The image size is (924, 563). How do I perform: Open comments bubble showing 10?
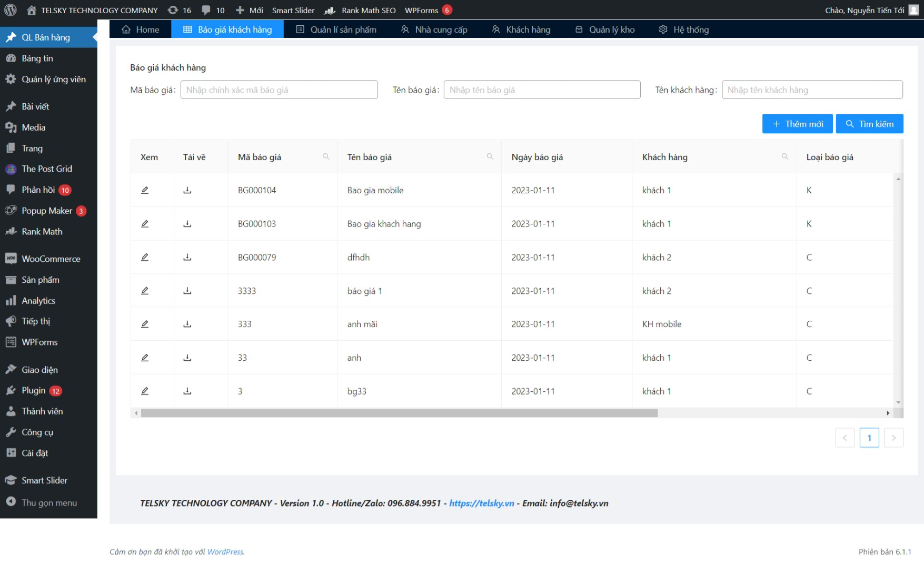click(x=213, y=10)
